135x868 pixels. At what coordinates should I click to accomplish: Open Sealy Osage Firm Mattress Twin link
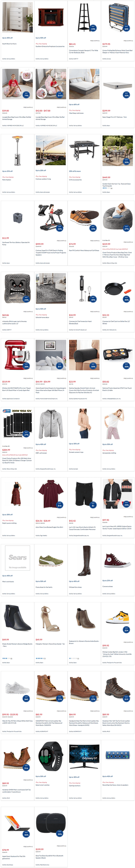[115, 117]
